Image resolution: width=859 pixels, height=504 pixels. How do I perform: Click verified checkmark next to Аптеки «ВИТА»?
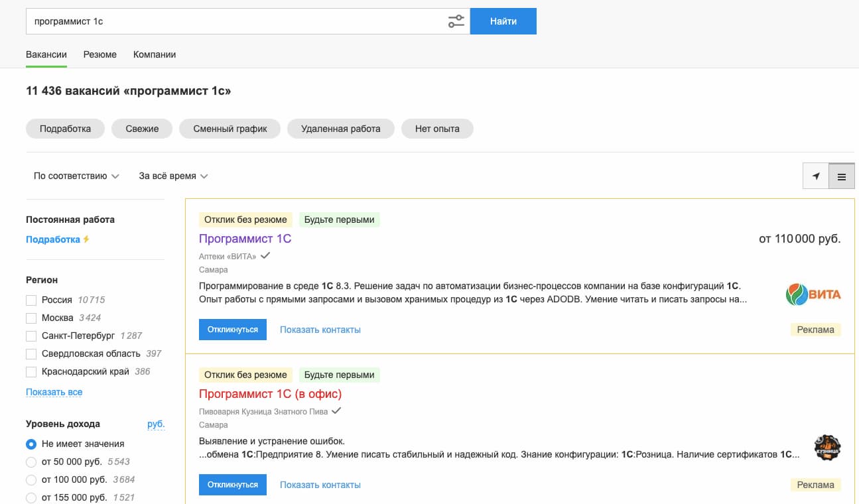(265, 256)
